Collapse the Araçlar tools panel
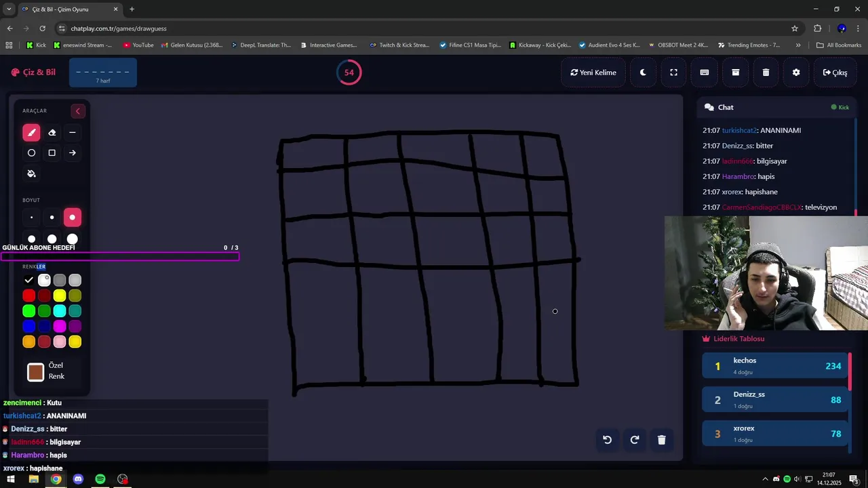 coord(77,111)
